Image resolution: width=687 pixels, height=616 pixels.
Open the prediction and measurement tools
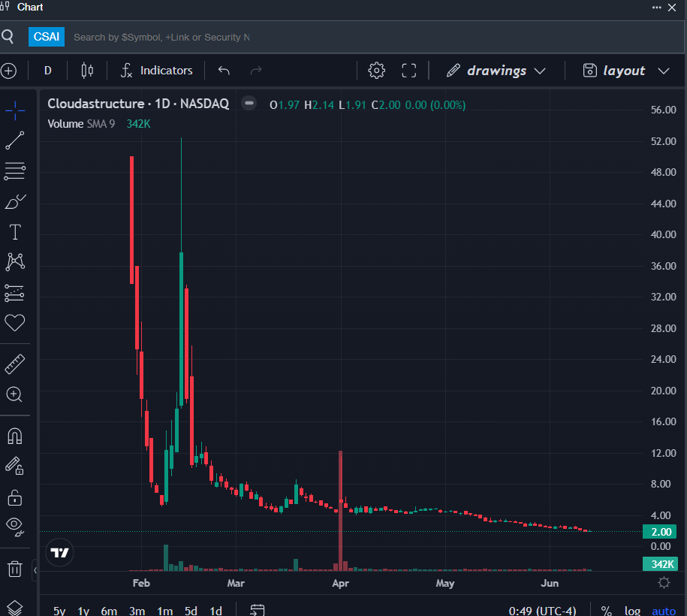pos(15,293)
